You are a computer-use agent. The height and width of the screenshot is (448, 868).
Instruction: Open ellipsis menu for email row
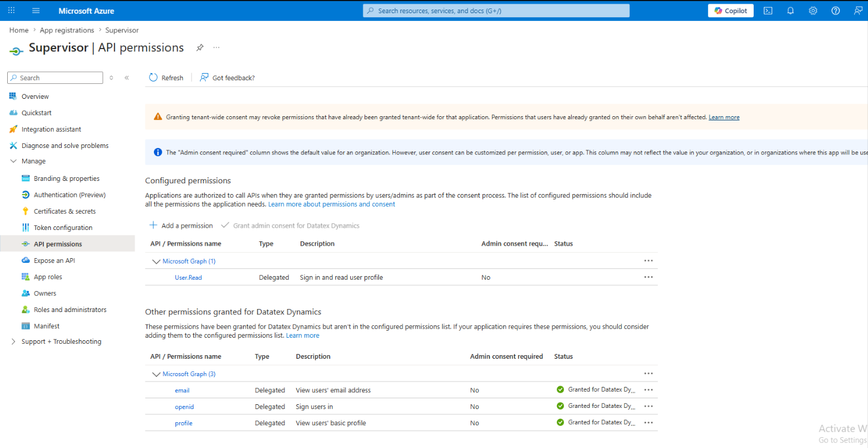click(648, 390)
